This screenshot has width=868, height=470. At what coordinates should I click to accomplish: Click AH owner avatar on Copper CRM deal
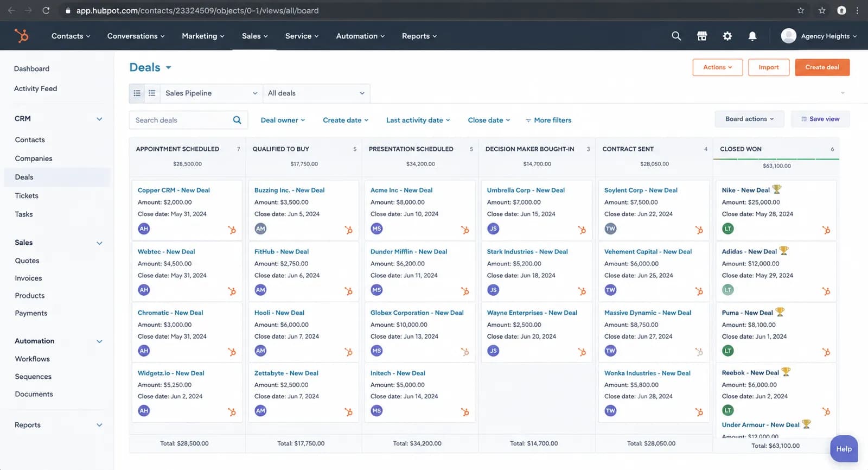(144, 228)
